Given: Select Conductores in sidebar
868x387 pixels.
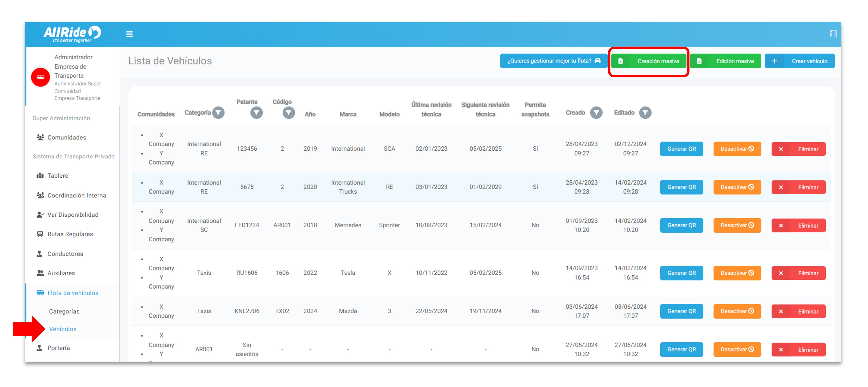Looking at the screenshot, I should tap(65, 254).
